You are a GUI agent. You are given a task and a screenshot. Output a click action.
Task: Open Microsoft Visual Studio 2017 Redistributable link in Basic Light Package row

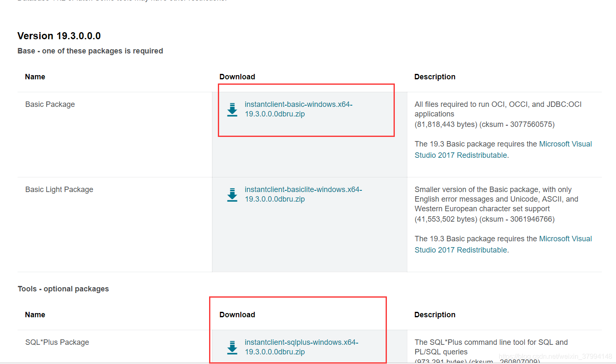pos(503,244)
